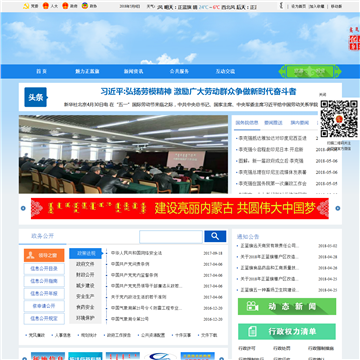Click the 政府 national emblem icon
The width and height of the screenshot is (360, 360).
click(65, 6)
